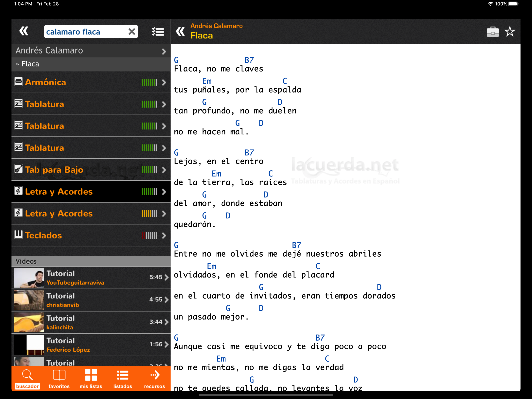Tap the Tab para Bajo chevron
This screenshot has width=532, height=399.
[164, 170]
